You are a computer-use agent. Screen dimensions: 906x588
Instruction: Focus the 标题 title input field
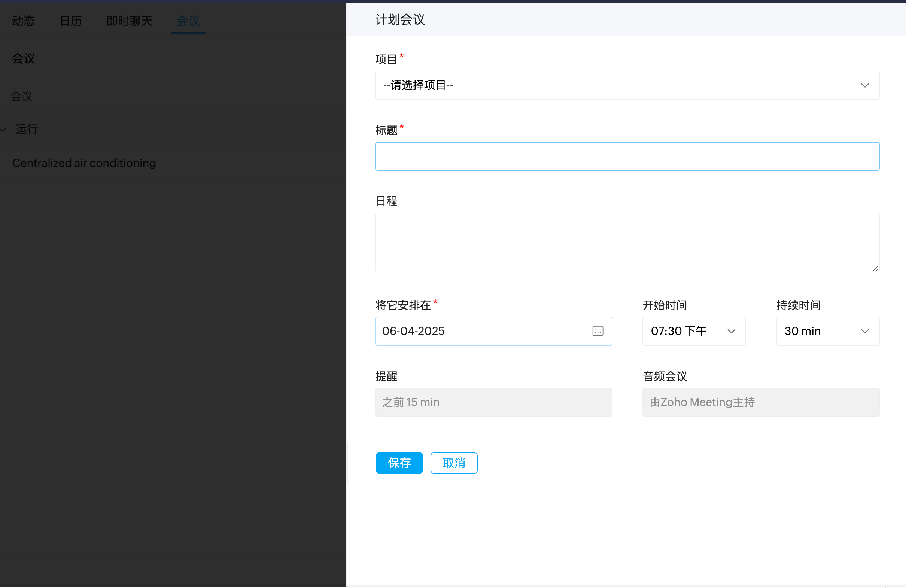tap(627, 156)
